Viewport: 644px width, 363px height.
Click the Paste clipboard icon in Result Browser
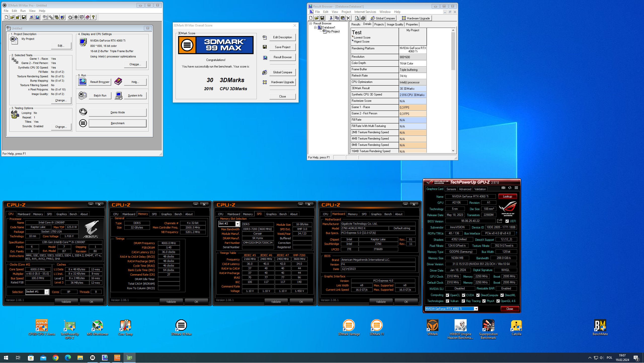[343, 18]
